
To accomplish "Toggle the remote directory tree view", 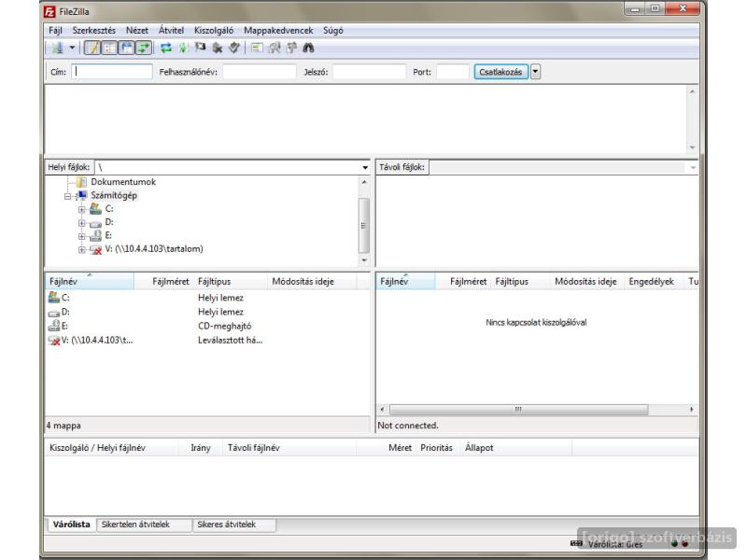I will 127,48.
